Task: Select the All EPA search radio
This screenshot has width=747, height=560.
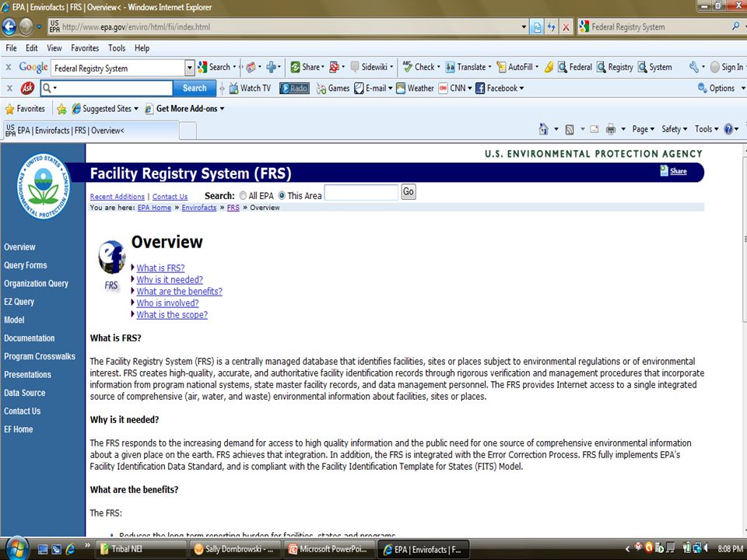Action: pyautogui.click(x=243, y=196)
